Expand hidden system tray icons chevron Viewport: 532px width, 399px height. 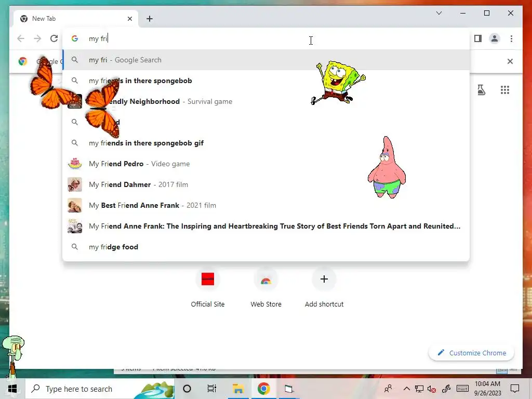pos(406,389)
